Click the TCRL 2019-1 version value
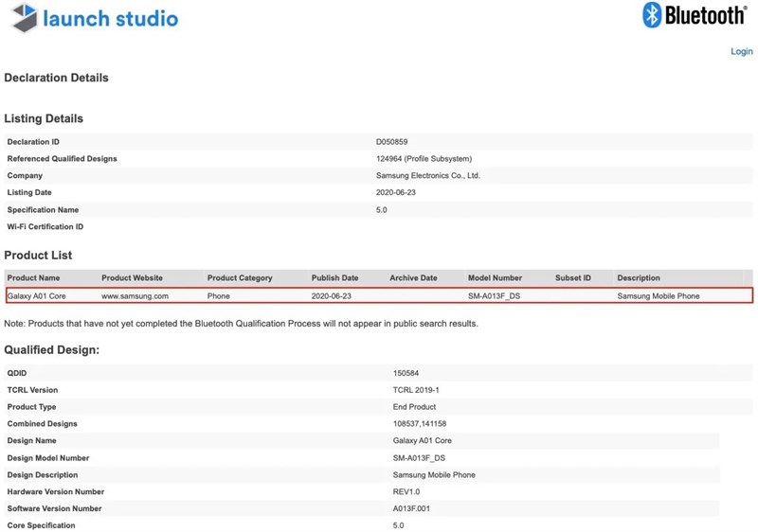Screen dimensions: 758x532 click(415, 390)
